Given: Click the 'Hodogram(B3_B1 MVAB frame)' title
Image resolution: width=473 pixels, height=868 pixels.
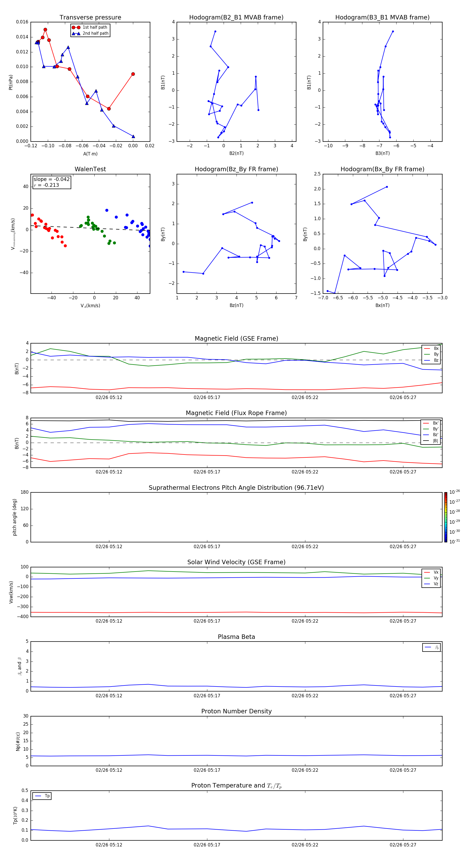Looking at the screenshot, I should point(382,18).
